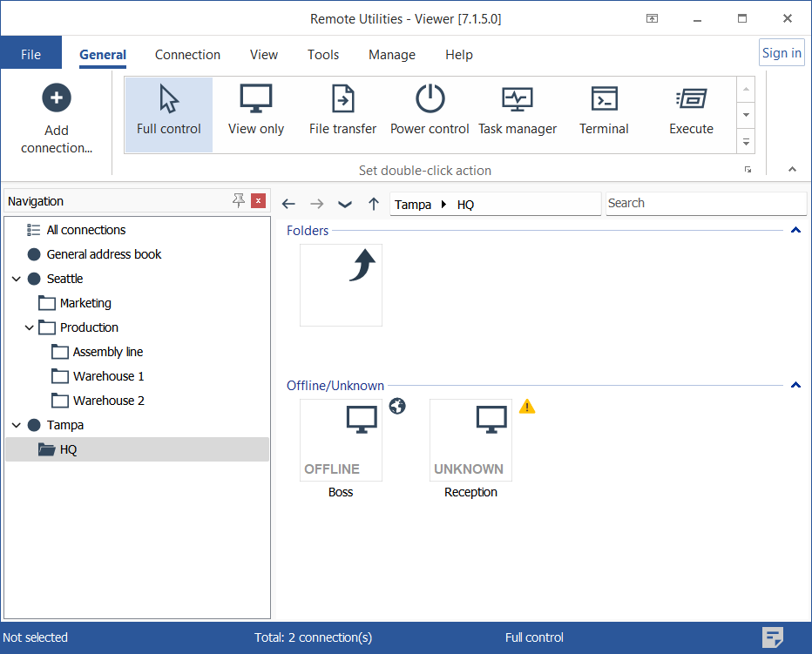
Task: Collapse the Production folder node
Action: coord(29,327)
